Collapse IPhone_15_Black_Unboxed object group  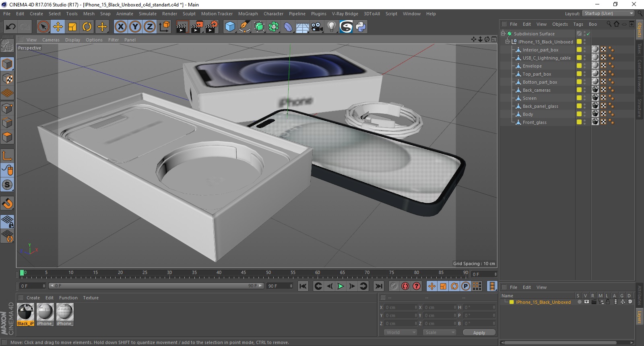click(508, 42)
